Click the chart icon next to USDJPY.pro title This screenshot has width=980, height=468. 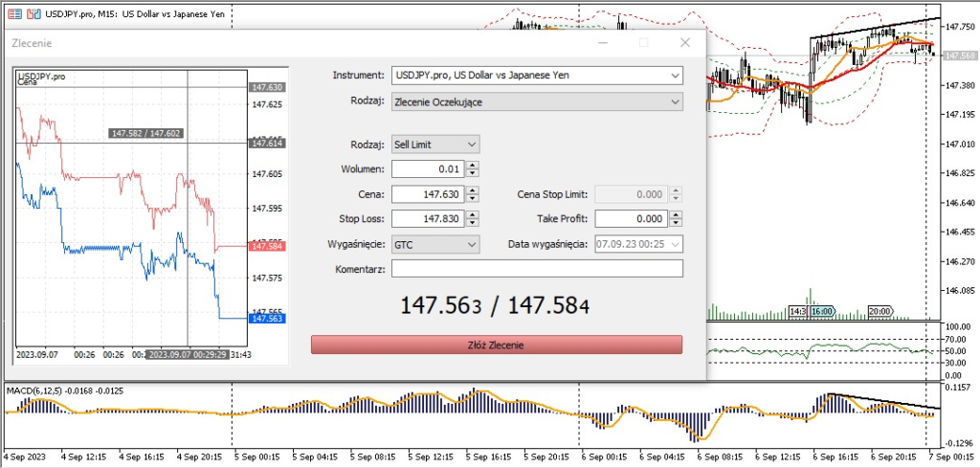(x=34, y=12)
